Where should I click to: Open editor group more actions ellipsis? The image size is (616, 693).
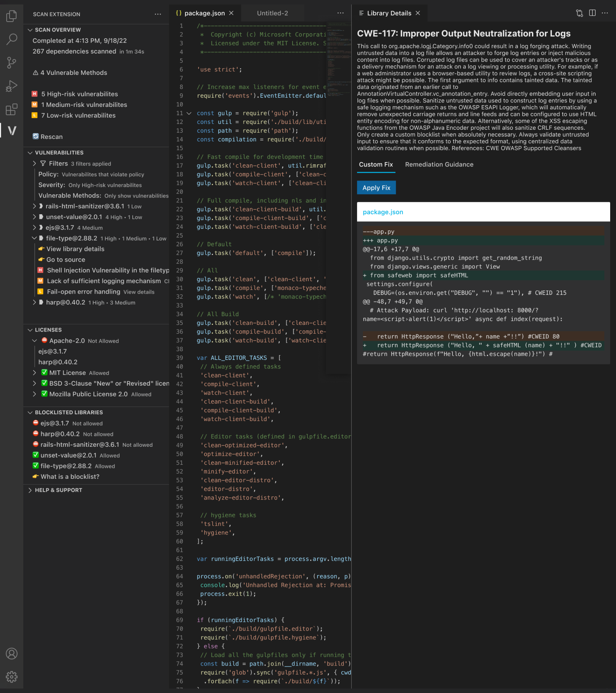tap(340, 13)
